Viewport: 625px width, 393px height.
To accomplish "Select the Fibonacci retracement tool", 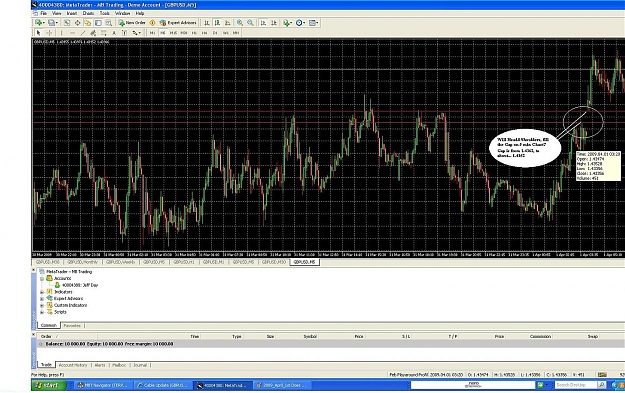I will coord(104,33).
